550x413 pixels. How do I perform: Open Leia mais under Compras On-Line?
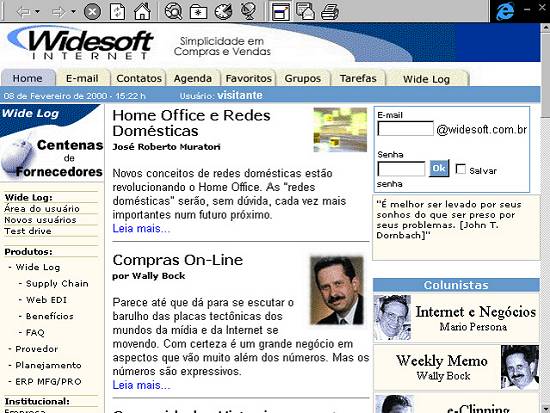[141, 385]
